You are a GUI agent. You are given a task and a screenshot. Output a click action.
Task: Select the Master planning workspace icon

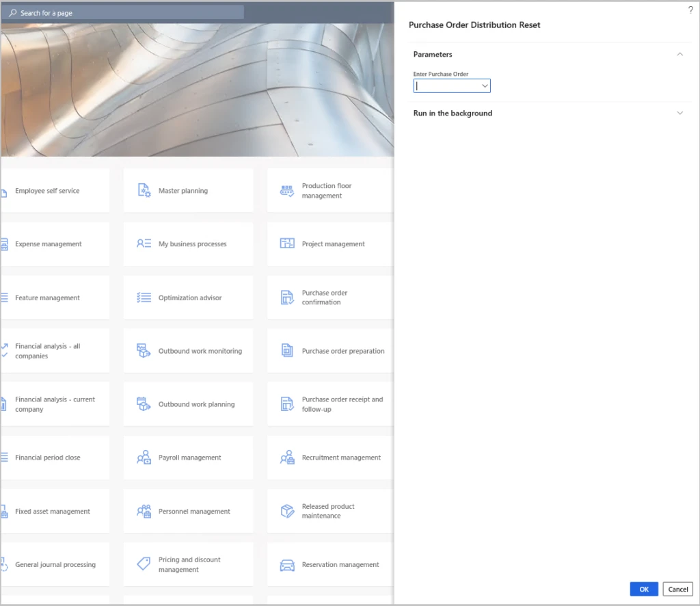144,190
